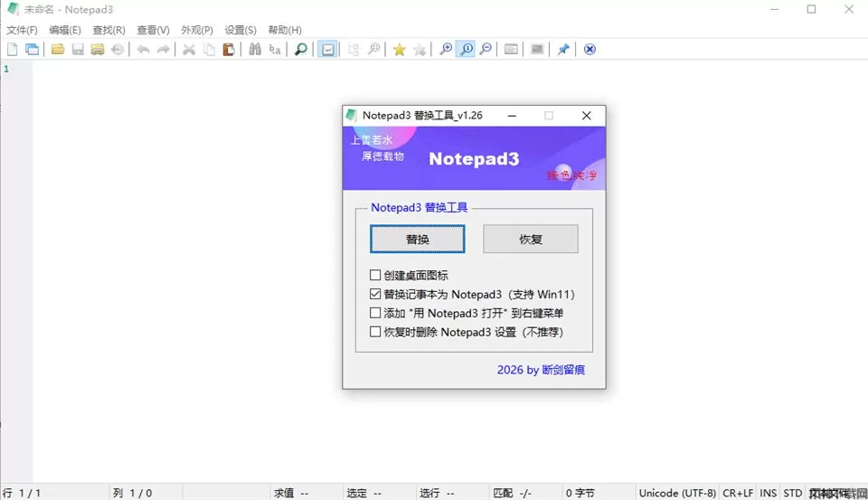Uncheck 替换记事本为 Notepad3 option
868x500 pixels.
coord(375,295)
